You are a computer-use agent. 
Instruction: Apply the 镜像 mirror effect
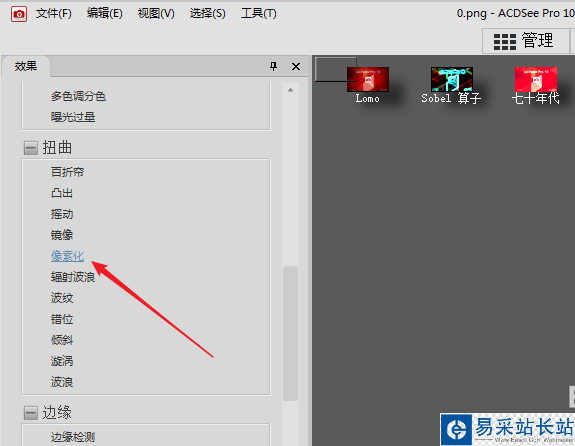click(x=62, y=235)
